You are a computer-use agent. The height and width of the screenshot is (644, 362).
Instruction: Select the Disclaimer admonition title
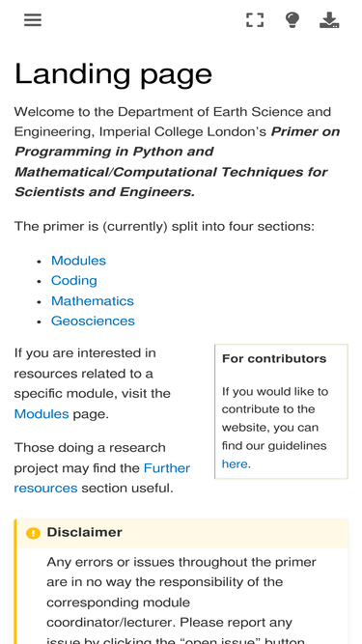coord(85,532)
